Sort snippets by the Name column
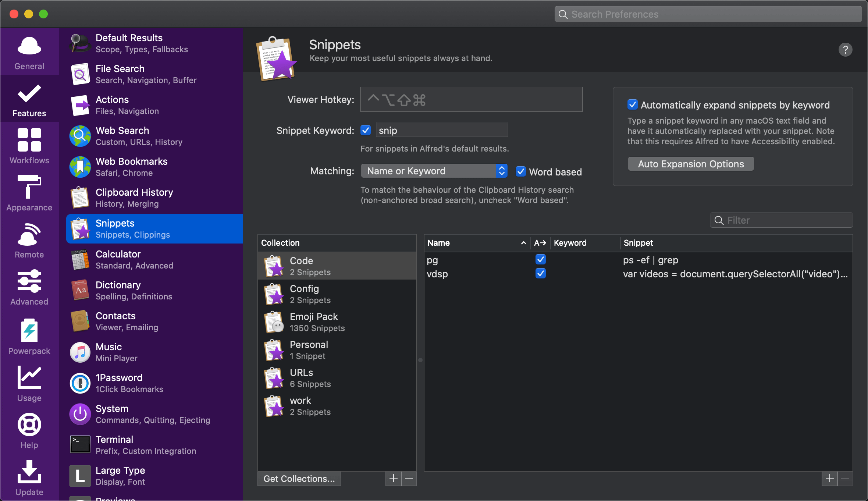This screenshot has width=868, height=501. coord(477,243)
